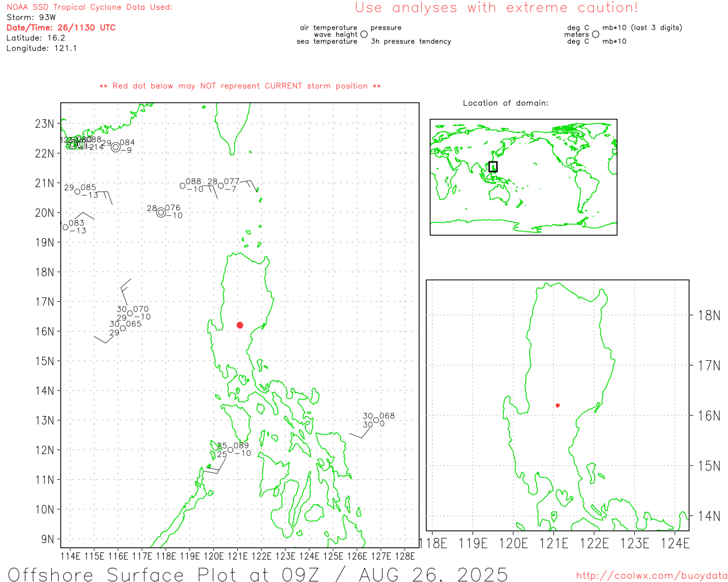Image resolution: width=728 pixels, height=582 pixels.
Task: Click the 9N latitude label on main map
Action: (48, 539)
